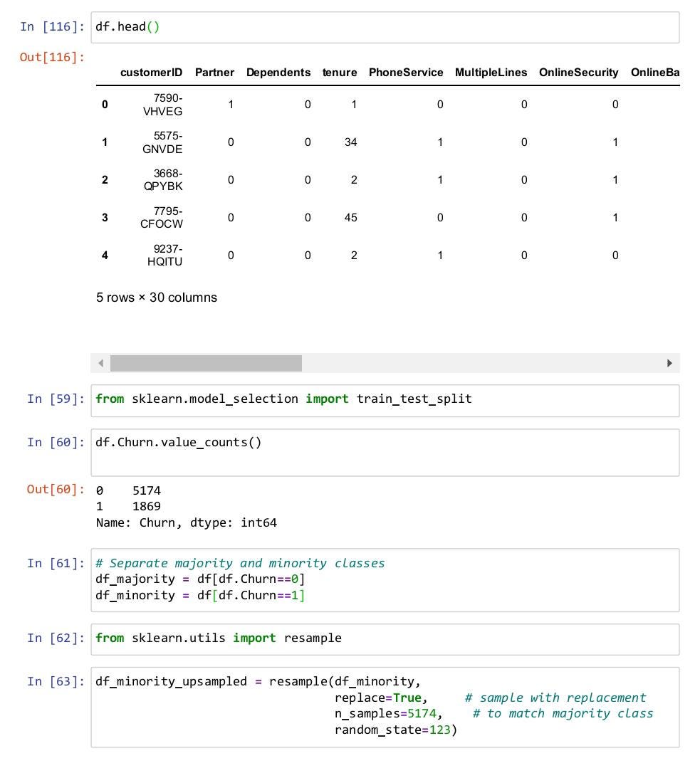Viewport: 700px width, 768px height.
Task: Select the Partner column header
Action: point(214,72)
